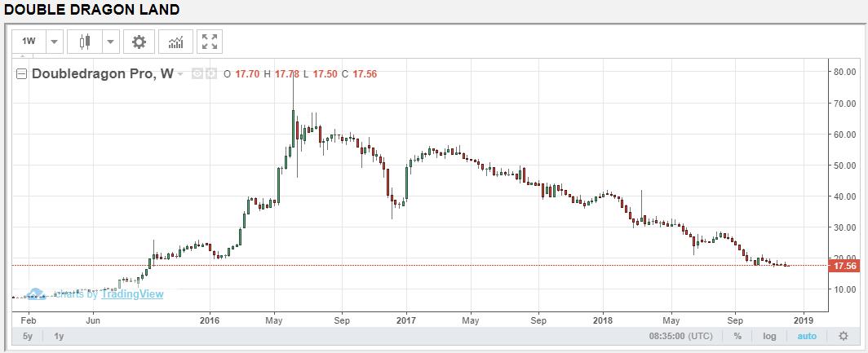Click the indicators chart icon
868x353 pixels.
pos(175,42)
